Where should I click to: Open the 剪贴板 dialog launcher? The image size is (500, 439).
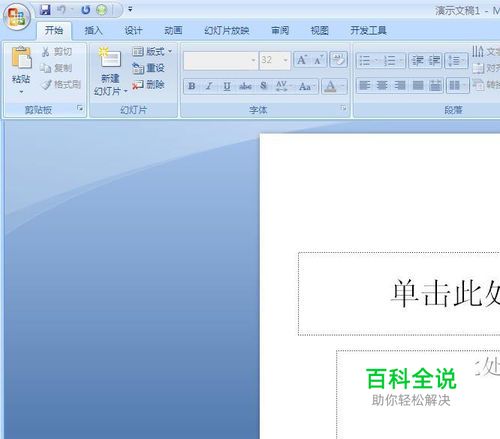click(80, 108)
